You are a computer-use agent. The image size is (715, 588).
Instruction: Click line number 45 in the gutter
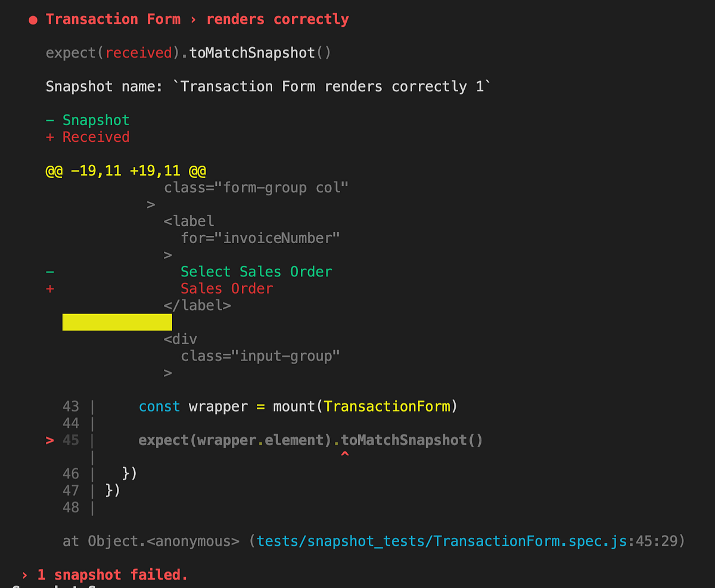(x=70, y=440)
